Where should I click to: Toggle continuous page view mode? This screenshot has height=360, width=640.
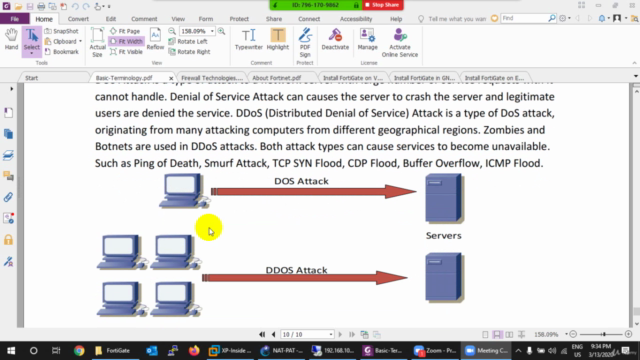point(497,334)
